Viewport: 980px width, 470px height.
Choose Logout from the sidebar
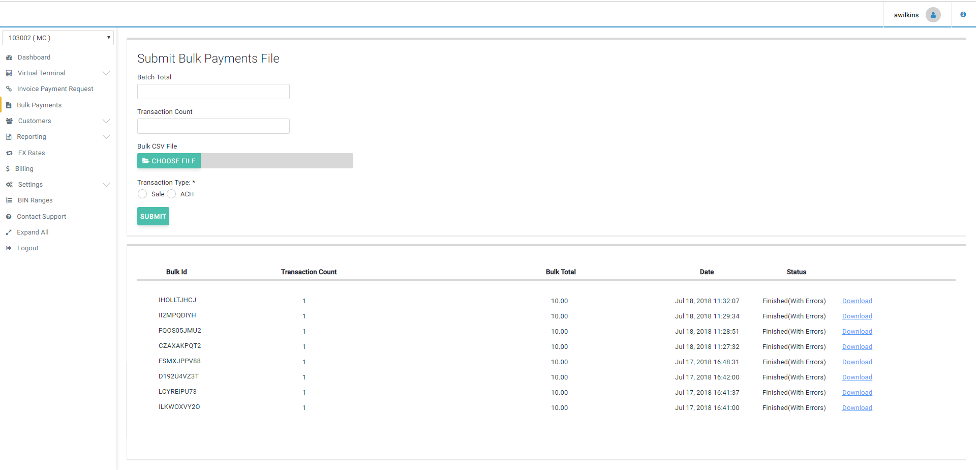tap(27, 248)
